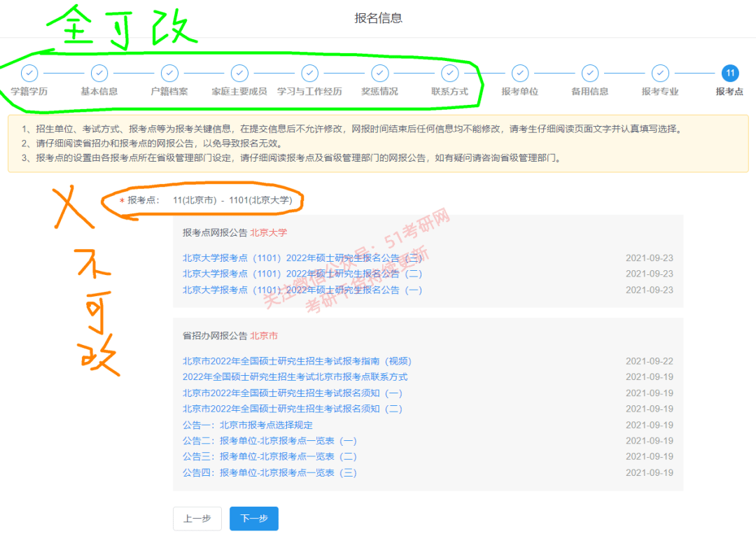
Task: Click the 基本信息 step checkmark circle
Action: (99, 73)
